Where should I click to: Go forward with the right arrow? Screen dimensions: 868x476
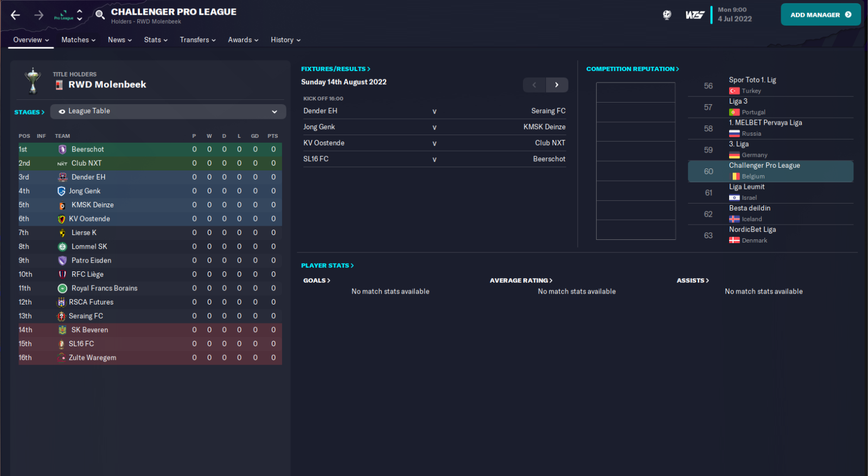(x=39, y=15)
